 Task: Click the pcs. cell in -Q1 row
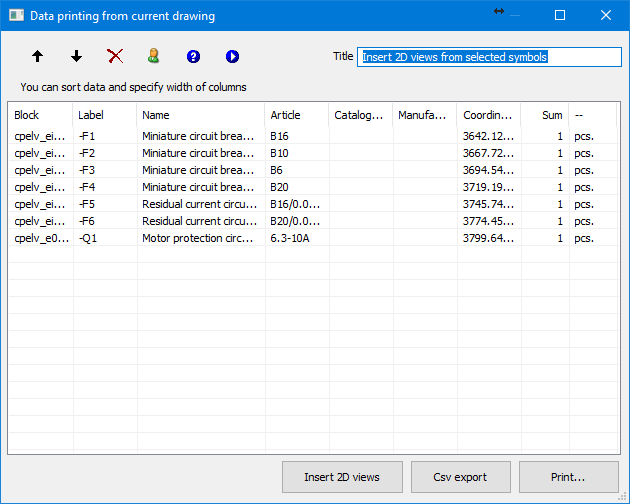(x=593, y=238)
